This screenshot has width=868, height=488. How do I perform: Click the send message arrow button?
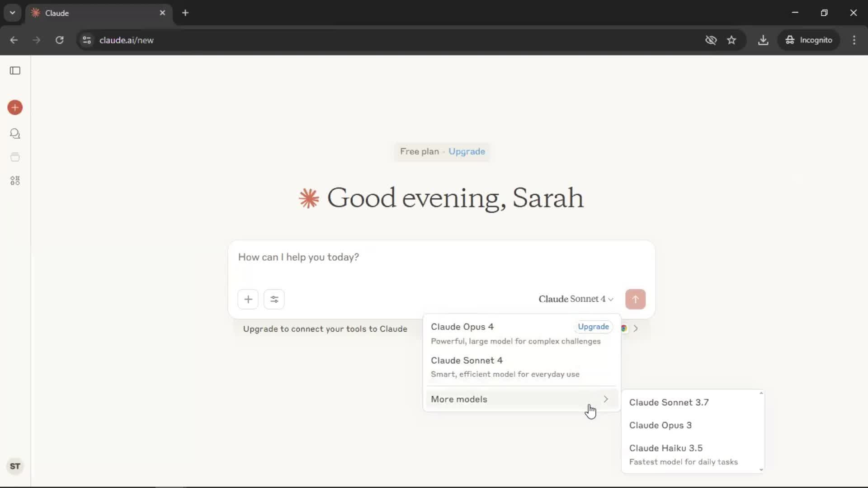point(635,299)
